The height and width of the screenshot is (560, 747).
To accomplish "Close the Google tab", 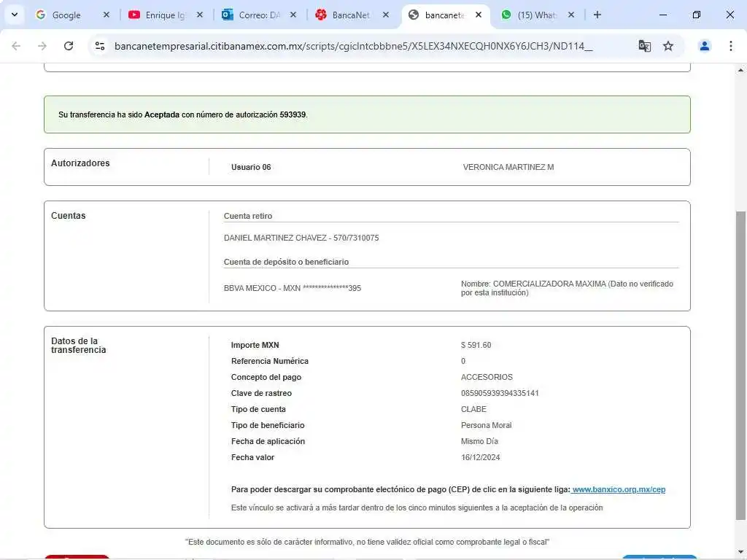I will 107,15.
